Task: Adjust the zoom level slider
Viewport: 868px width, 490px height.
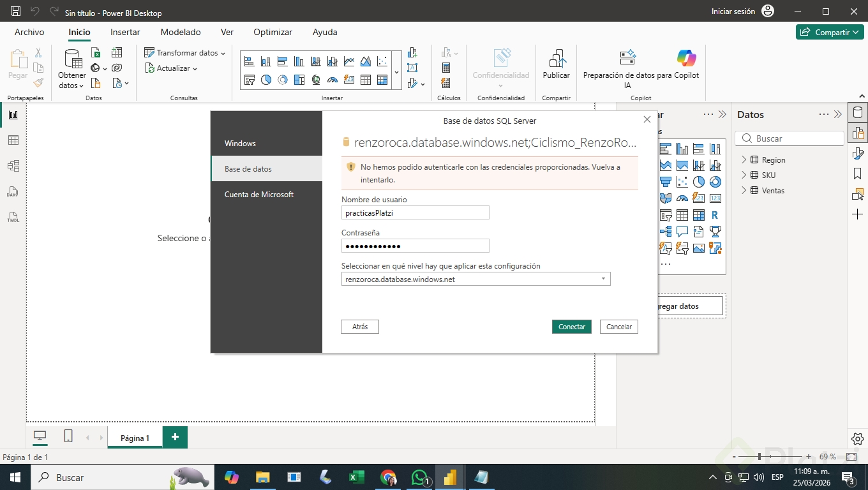Action: click(772, 457)
